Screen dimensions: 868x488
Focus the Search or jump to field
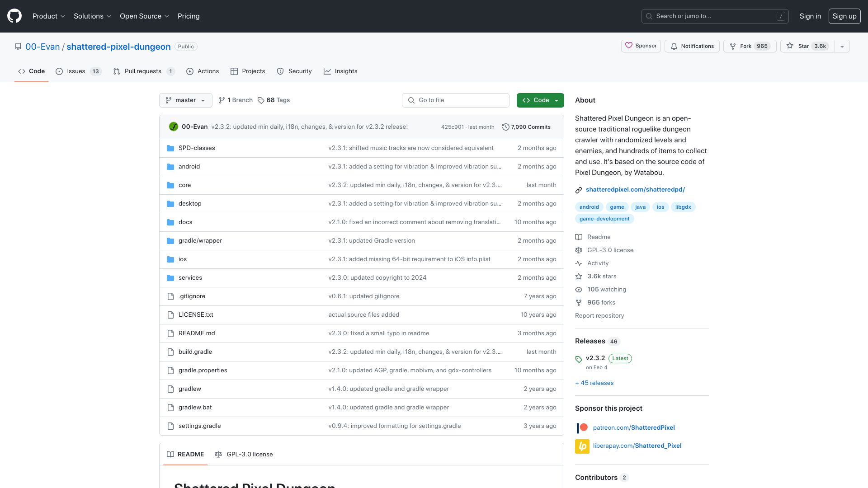715,16
